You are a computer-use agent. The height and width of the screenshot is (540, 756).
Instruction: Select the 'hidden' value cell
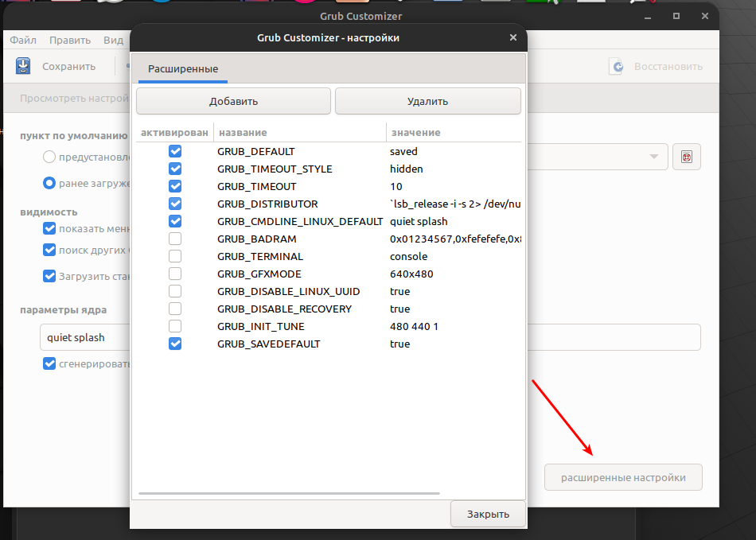(407, 169)
